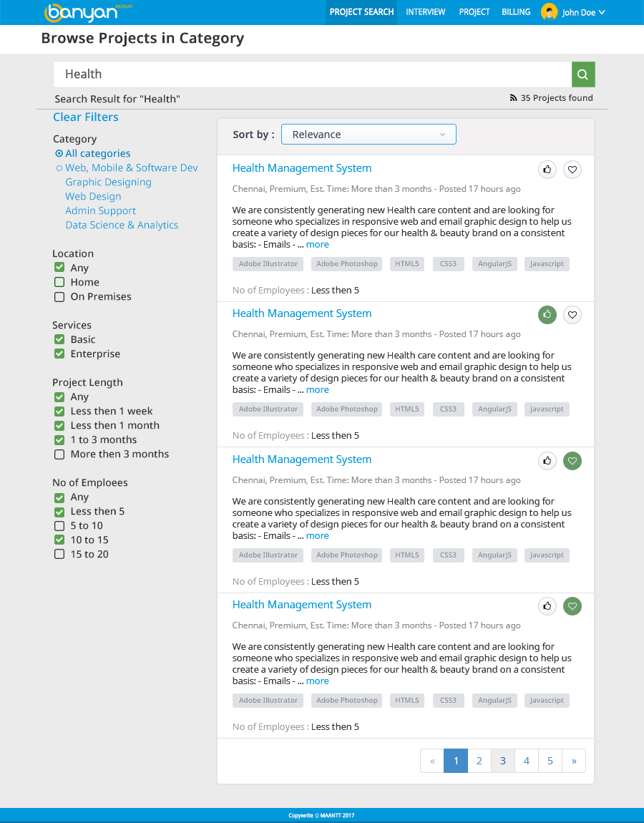Expand 'more' link in second project description
Screen dimensions: 644x823
tap(318, 390)
